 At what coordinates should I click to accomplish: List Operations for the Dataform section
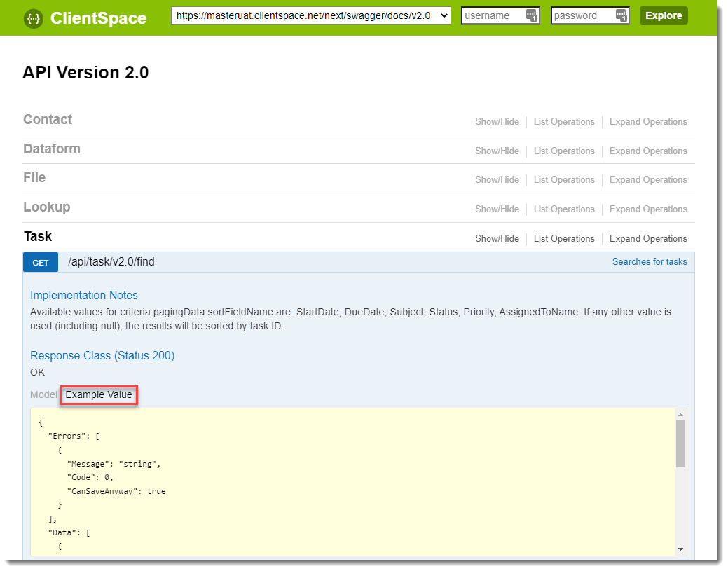coord(564,151)
